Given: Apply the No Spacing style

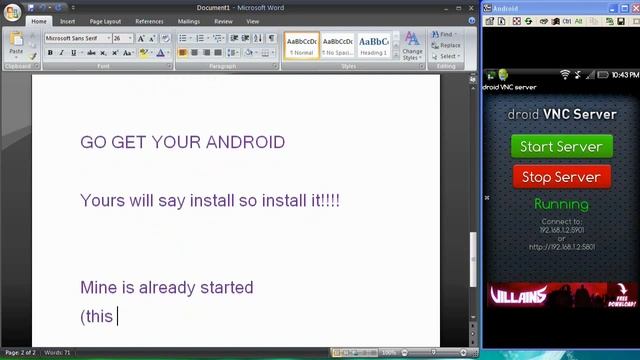Looking at the screenshot, I should point(338,46).
